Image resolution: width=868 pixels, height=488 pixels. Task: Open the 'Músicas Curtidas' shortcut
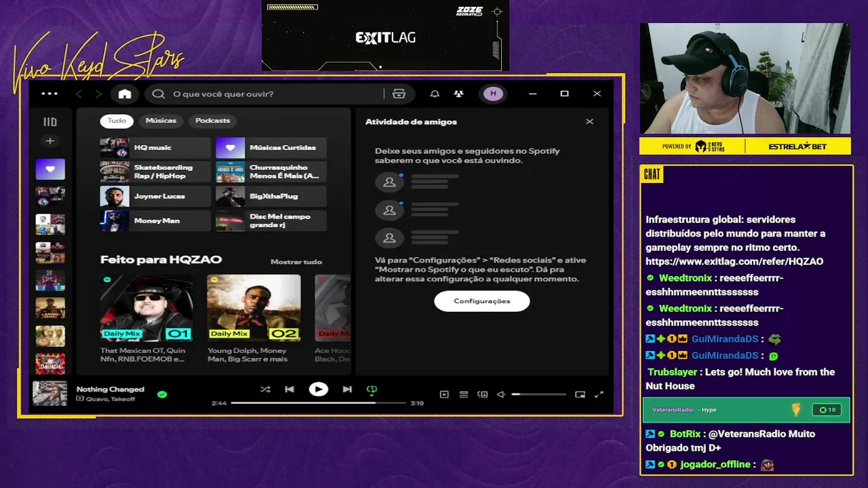271,148
